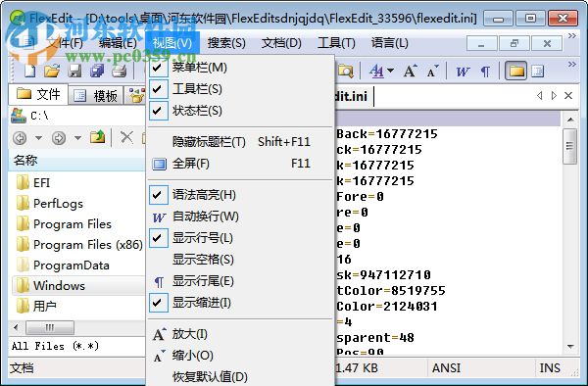588x386 pixels.
Task: Open the 文档(D) menu
Action: point(281,43)
